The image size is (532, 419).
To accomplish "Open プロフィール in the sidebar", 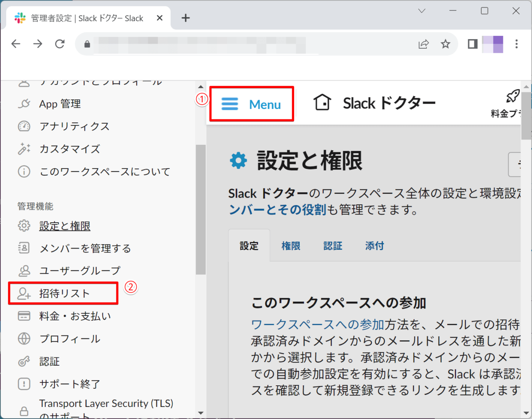I will [70, 339].
